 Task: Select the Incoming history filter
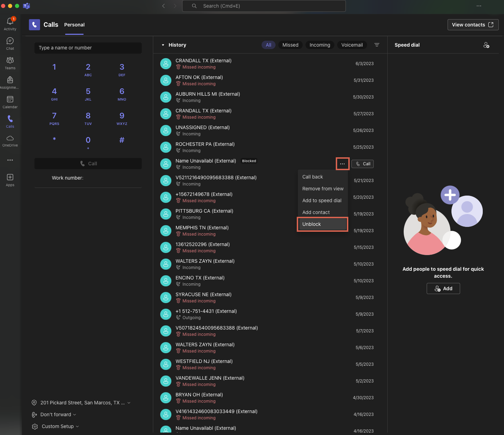[320, 45]
